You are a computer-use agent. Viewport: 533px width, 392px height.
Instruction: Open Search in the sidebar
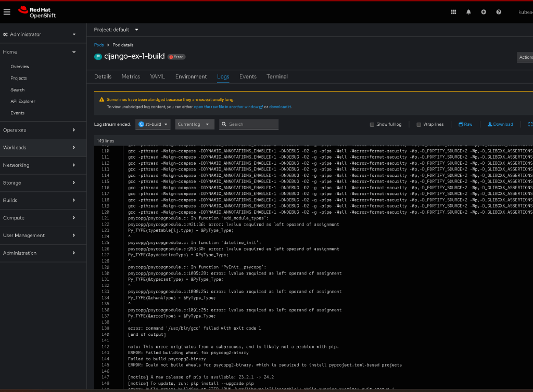click(17, 90)
